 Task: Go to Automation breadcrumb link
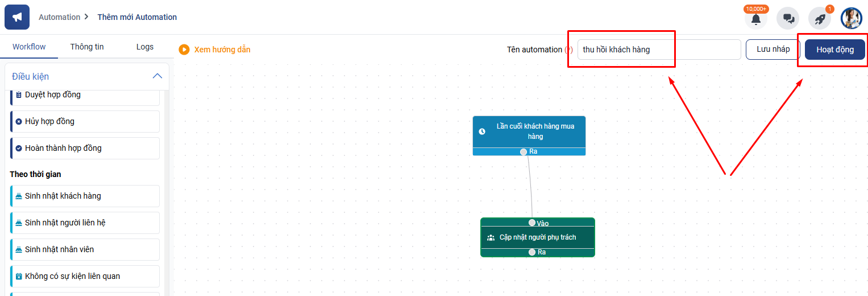59,17
